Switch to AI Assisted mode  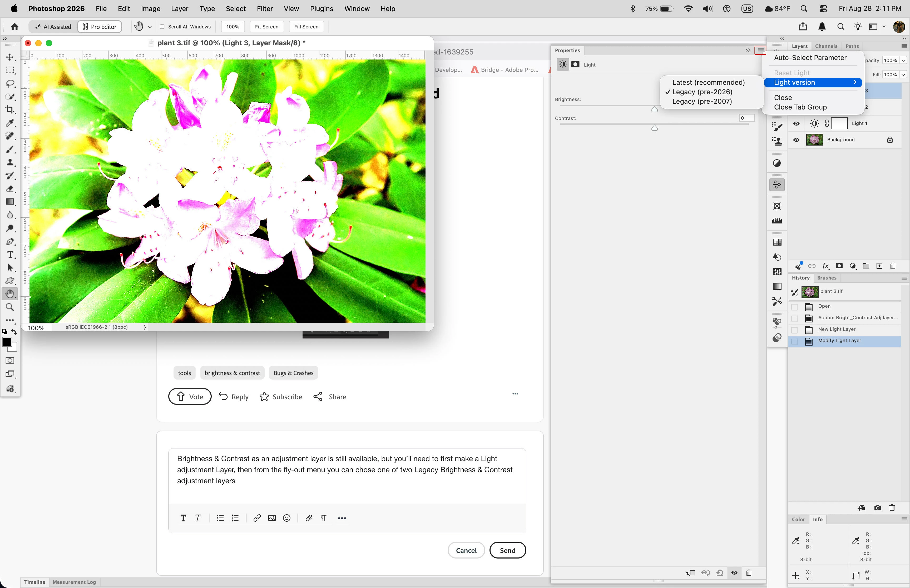(53, 27)
